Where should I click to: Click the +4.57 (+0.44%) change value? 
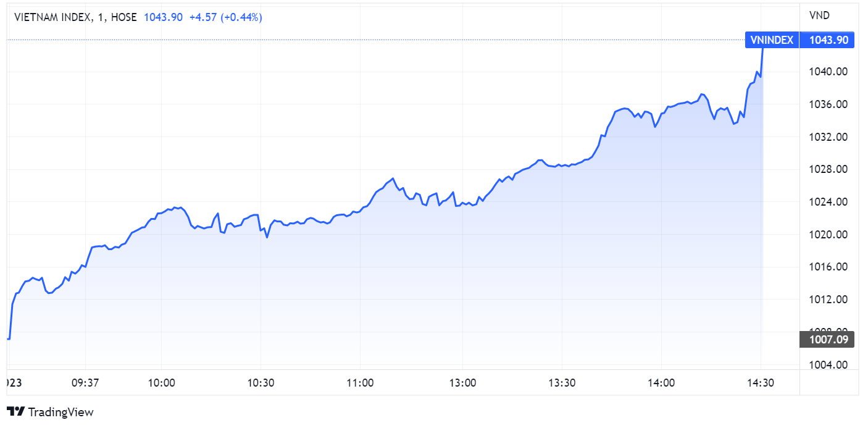(225, 17)
